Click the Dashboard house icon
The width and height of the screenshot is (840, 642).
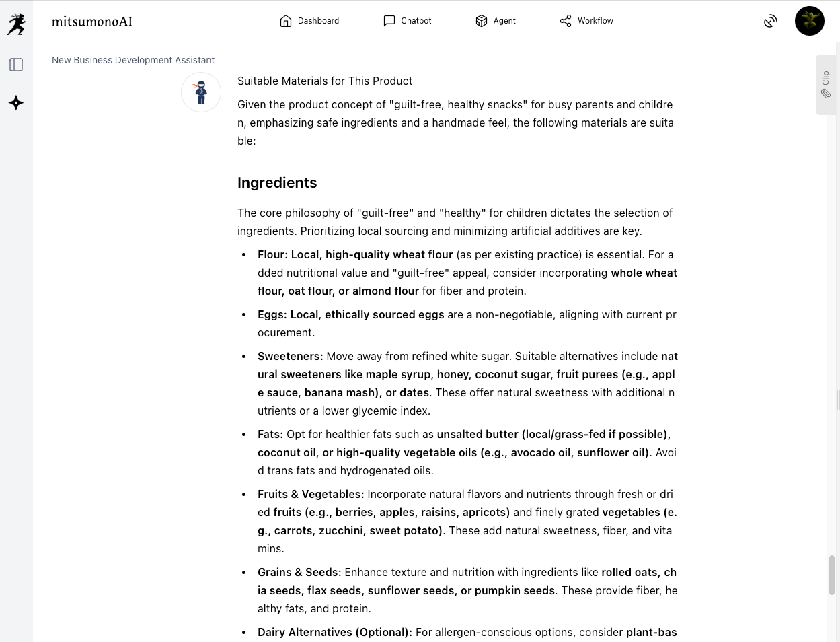click(x=286, y=21)
